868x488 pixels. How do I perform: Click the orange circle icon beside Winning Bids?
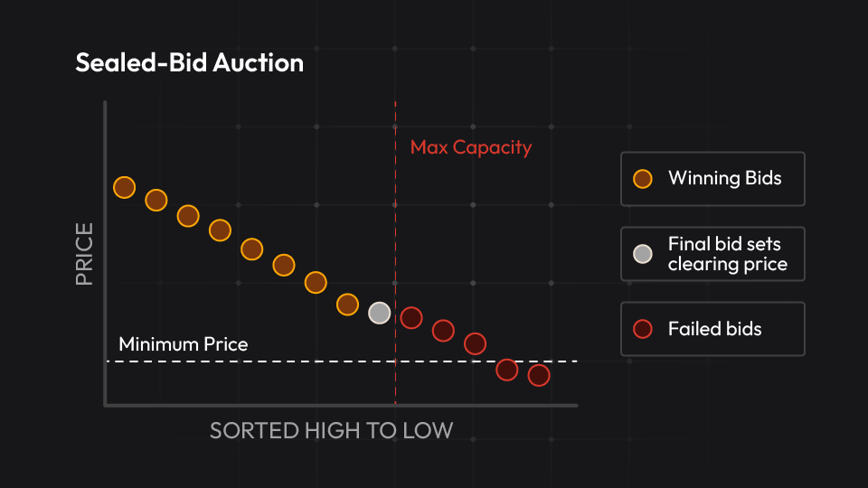[x=643, y=178]
